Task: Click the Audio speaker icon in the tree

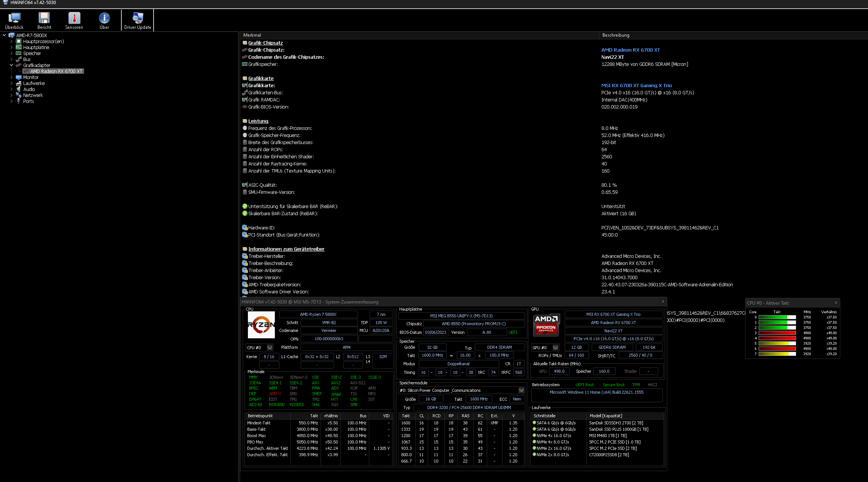Action: (x=19, y=89)
